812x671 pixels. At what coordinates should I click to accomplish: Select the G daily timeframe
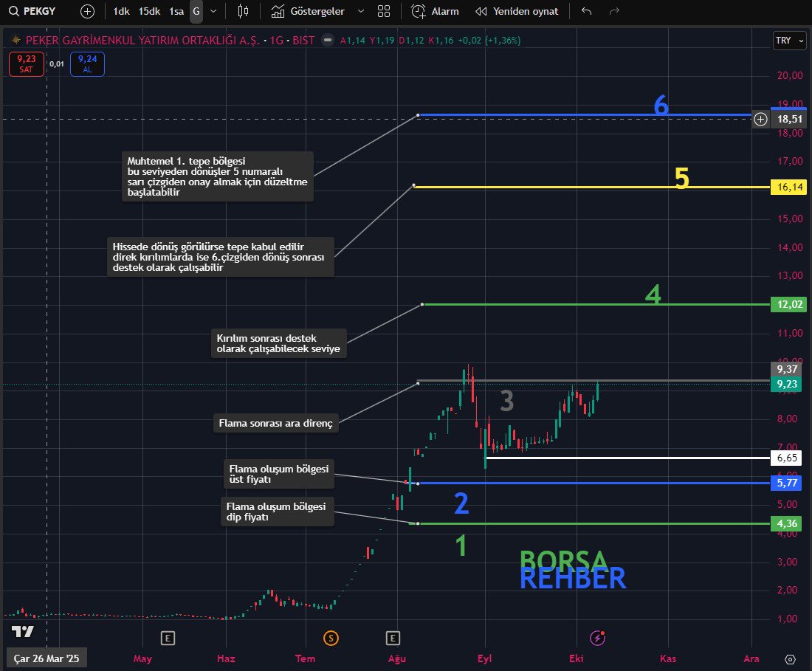tap(196, 11)
